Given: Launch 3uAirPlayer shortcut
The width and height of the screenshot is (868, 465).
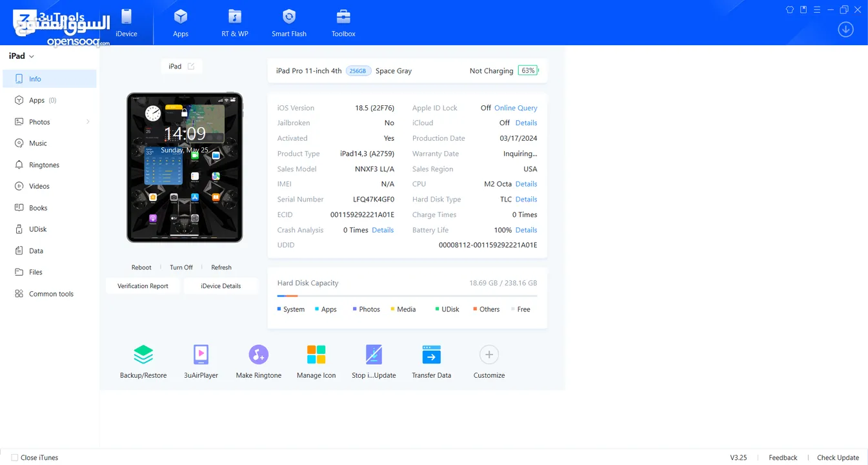Looking at the screenshot, I should click(x=201, y=355).
